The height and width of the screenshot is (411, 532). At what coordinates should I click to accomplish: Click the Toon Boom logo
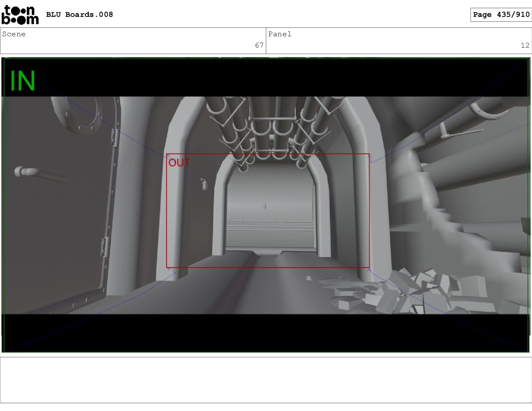(x=20, y=15)
